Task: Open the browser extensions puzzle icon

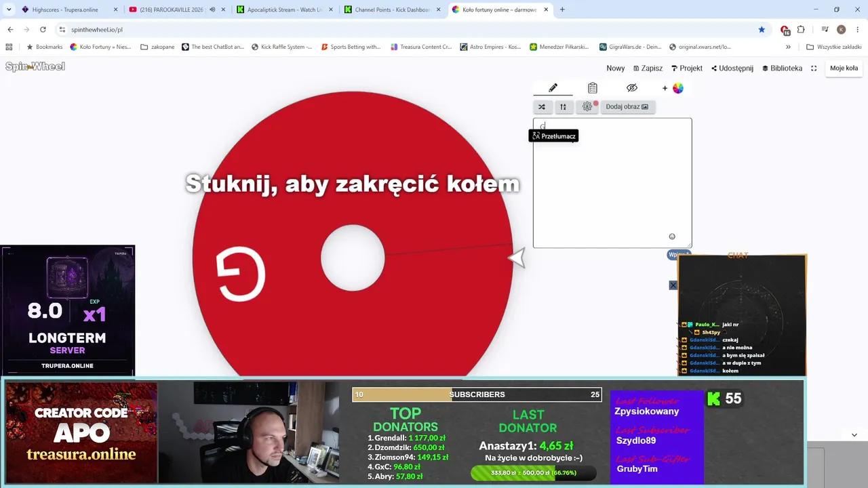Action: [801, 30]
